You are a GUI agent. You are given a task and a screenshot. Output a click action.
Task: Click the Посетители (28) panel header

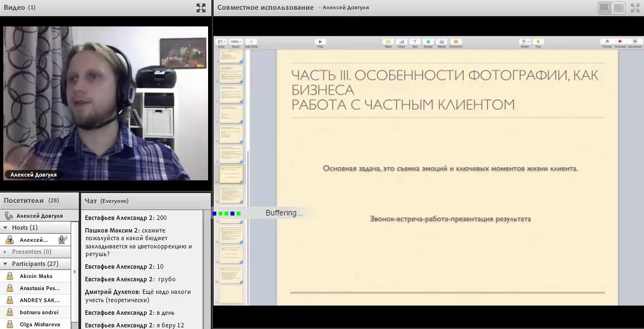point(39,201)
